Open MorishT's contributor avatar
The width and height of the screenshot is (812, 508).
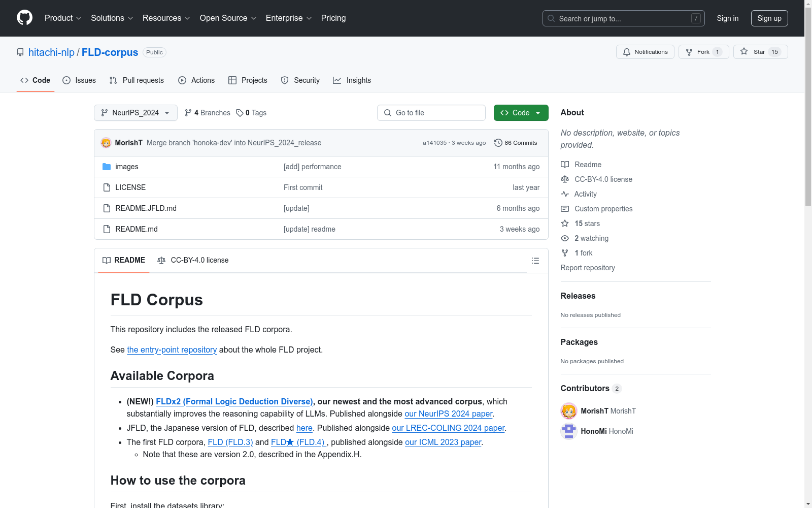point(569,411)
